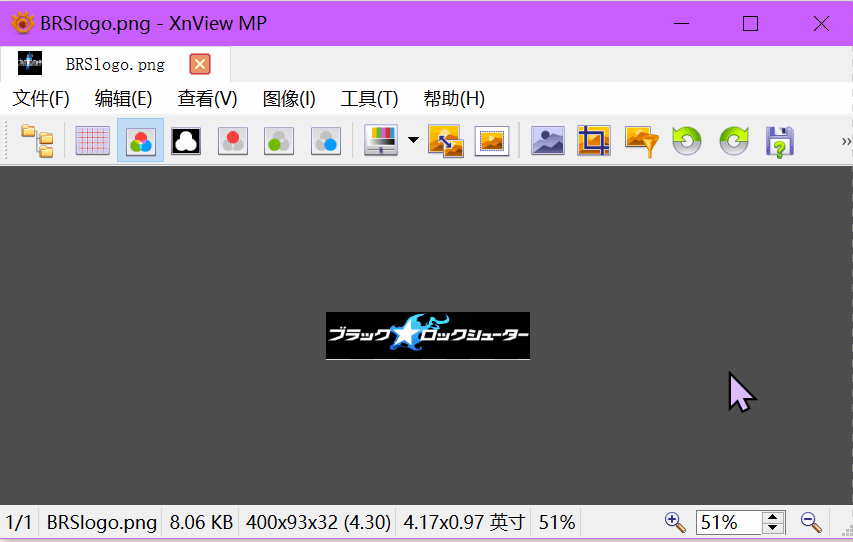The height and width of the screenshot is (542, 853).
Task: Open the 文件(F) menu
Action: pos(41,98)
